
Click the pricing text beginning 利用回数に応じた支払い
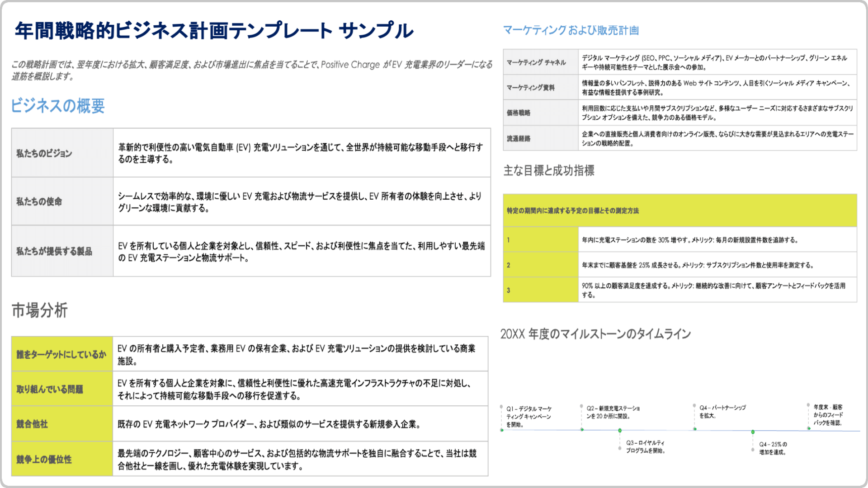pos(717,113)
